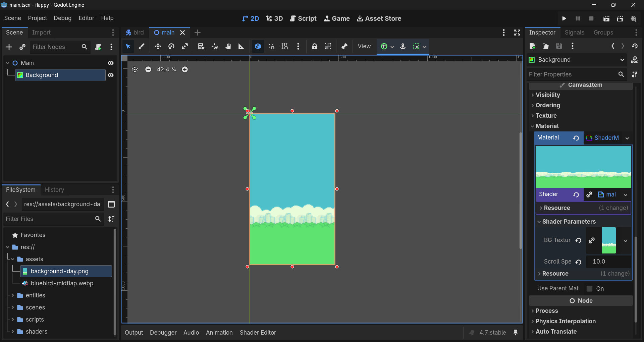
Task: Click the FileSystem sort files icon
Action: click(111, 219)
